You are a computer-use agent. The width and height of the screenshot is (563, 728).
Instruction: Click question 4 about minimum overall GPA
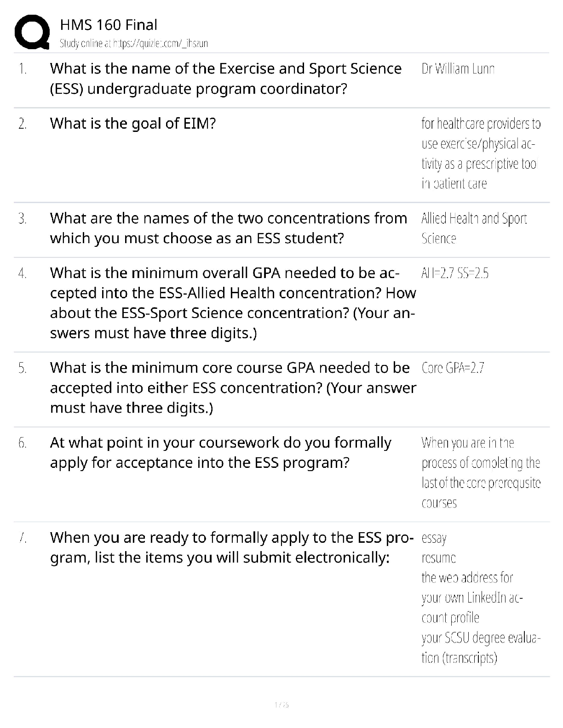click(x=233, y=303)
